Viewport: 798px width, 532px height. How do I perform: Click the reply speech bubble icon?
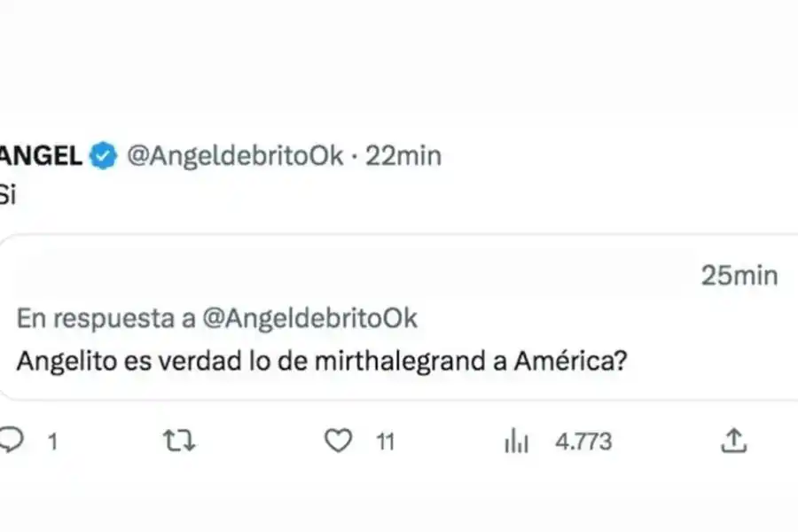[11, 441]
